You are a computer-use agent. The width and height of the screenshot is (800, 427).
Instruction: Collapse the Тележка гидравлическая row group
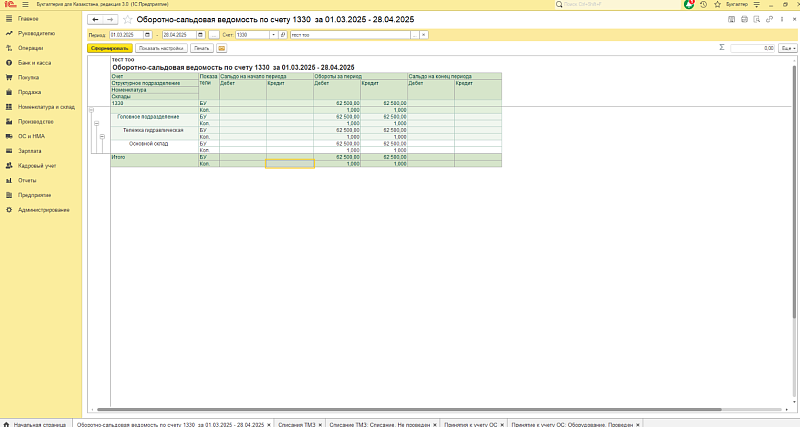[103, 137]
